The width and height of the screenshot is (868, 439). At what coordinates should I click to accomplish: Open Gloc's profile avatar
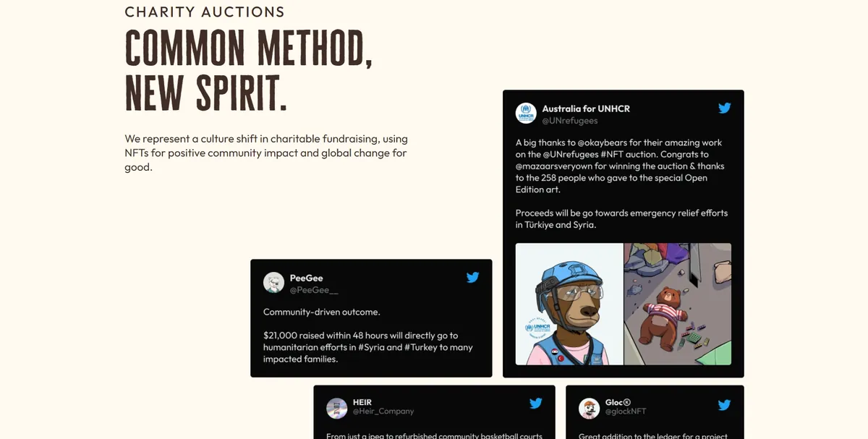589,408
